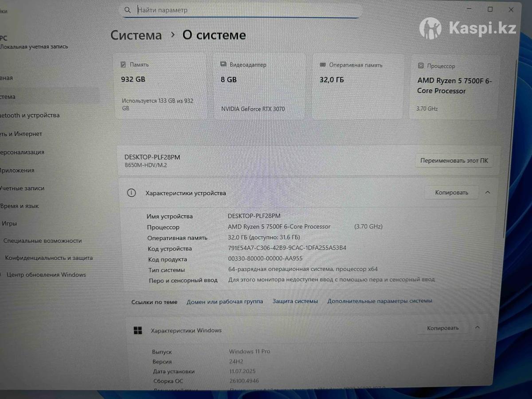Image resolution: width=532 pixels, height=399 pixels.
Task: Select Специальные возможности in sidebar
Action: 43,240
